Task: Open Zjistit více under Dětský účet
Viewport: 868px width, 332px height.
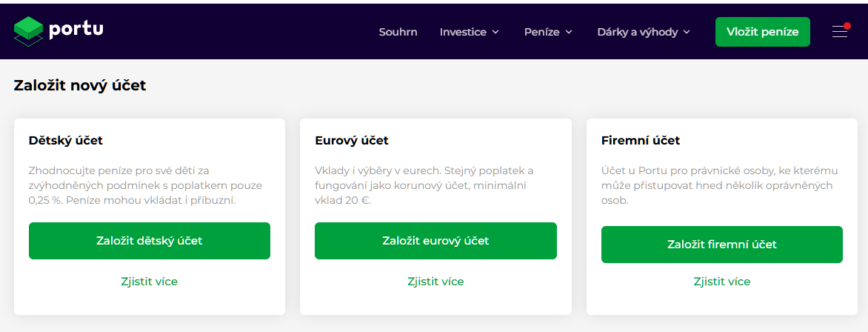Action: 150,282
